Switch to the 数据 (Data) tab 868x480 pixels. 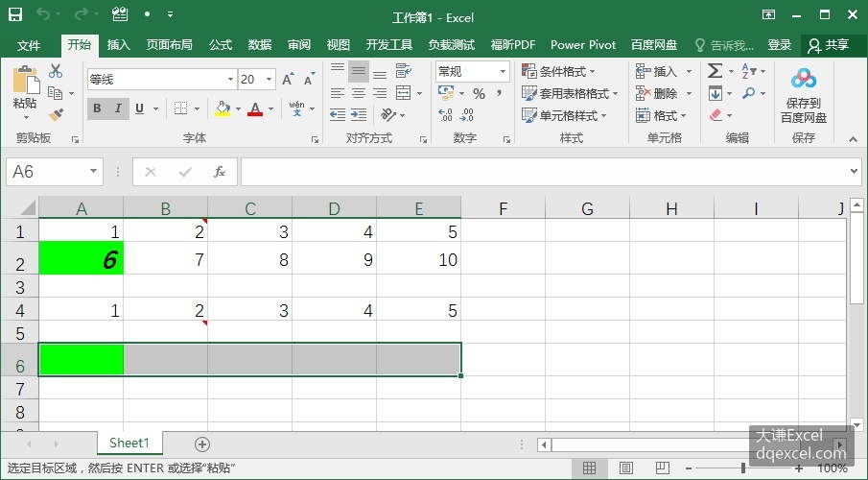tap(260, 45)
